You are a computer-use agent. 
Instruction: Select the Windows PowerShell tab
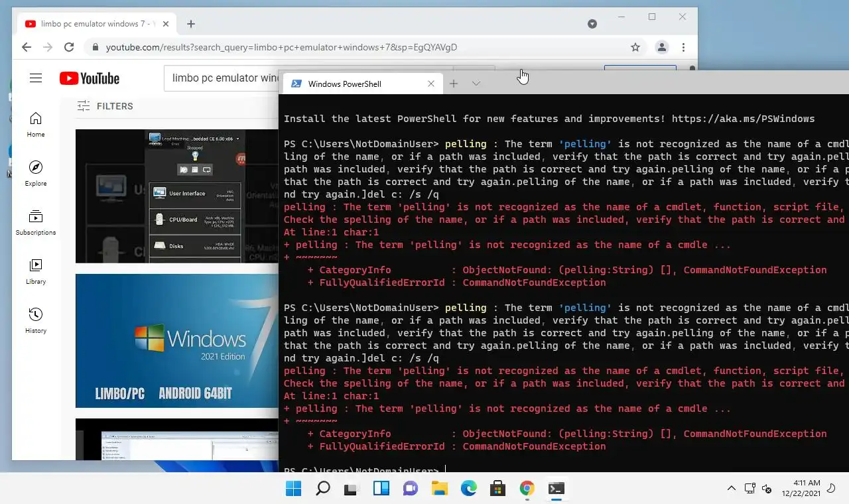[361, 84]
